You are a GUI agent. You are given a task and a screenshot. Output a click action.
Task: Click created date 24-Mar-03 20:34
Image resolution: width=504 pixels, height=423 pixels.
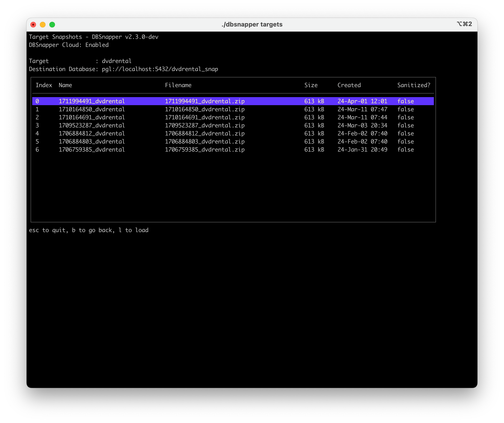click(362, 126)
